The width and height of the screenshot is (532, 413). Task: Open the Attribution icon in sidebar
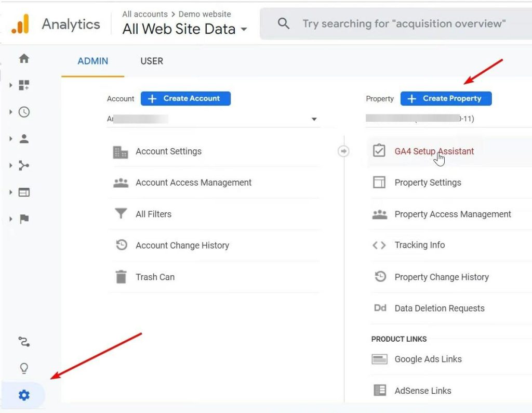[x=24, y=342]
